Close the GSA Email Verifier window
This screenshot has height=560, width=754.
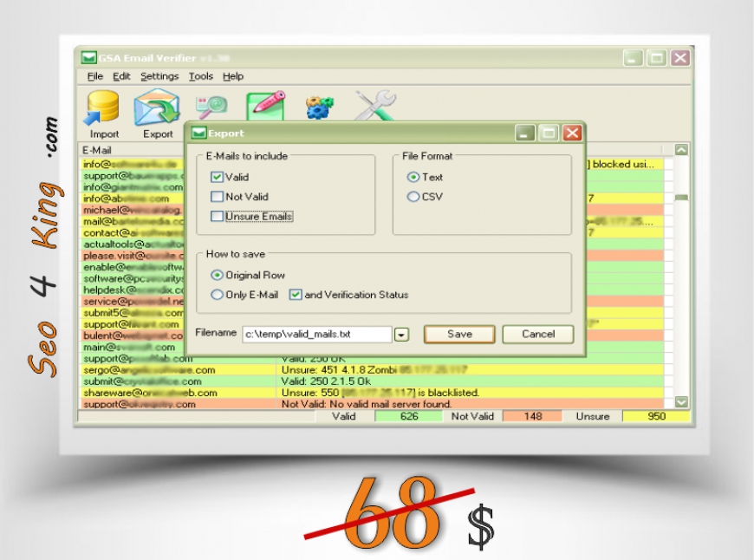pos(680,58)
